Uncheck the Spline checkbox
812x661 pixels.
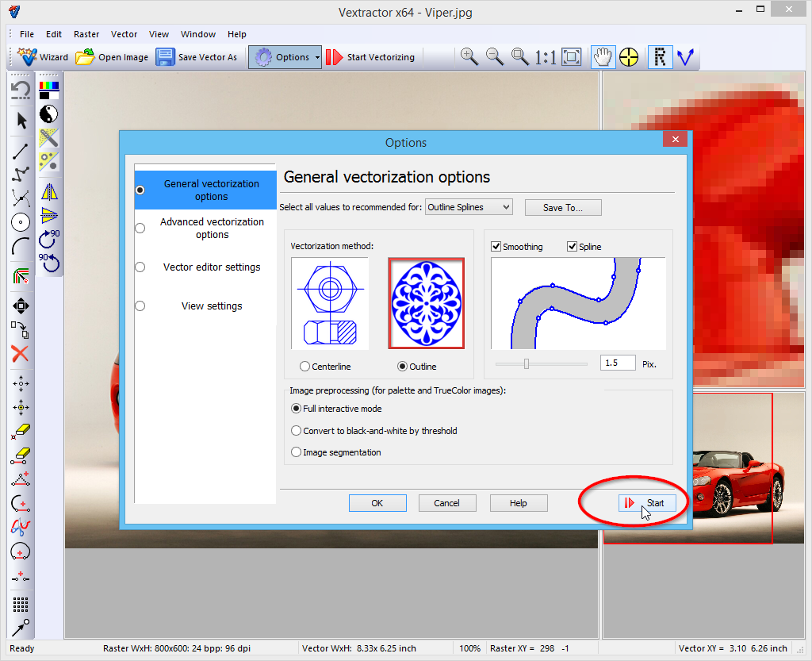coord(573,247)
